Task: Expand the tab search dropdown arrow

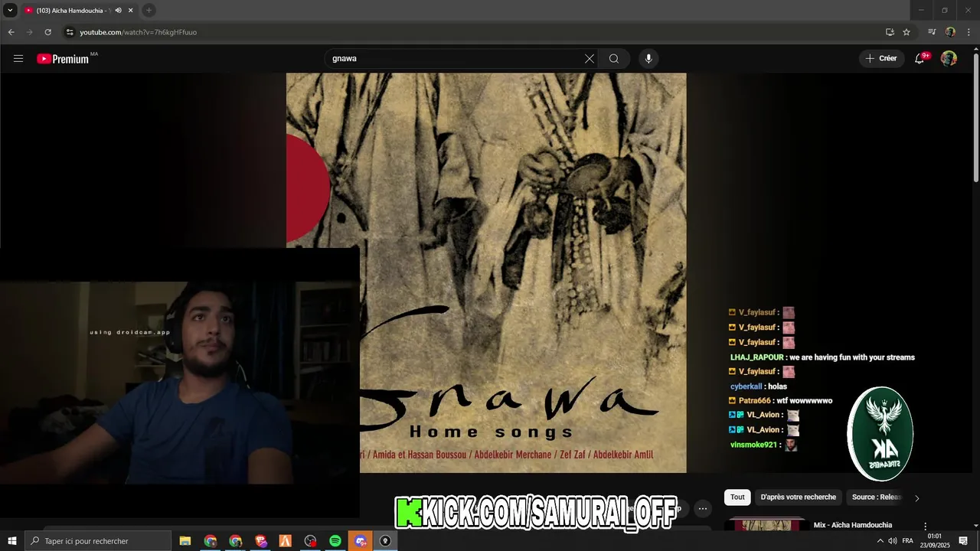Action: (x=10, y=11)
